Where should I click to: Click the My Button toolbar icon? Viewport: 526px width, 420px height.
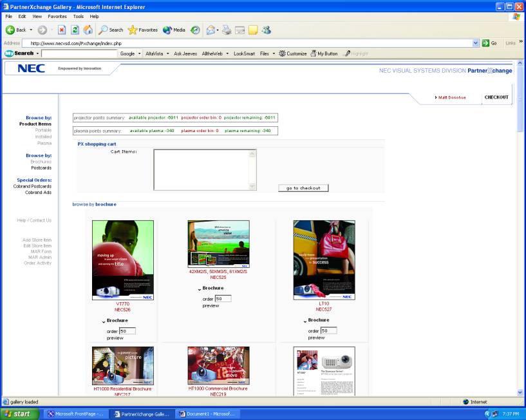324,53
